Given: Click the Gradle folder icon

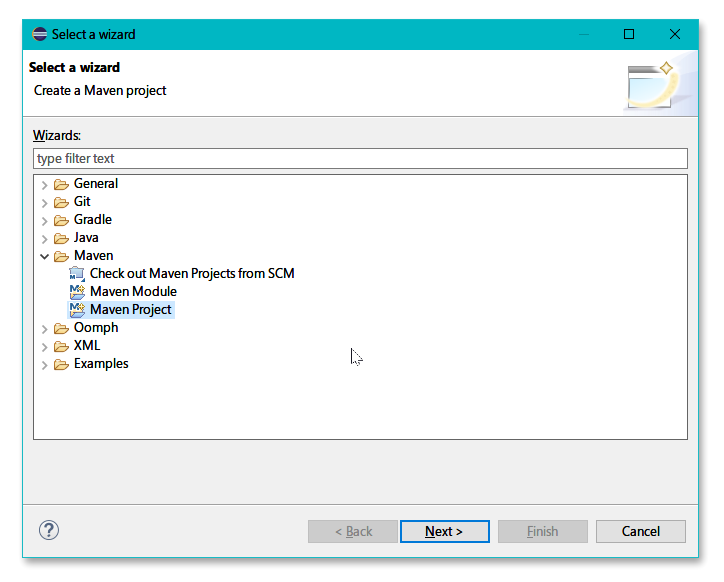Looking at the screenshot, I should point(61,220).
